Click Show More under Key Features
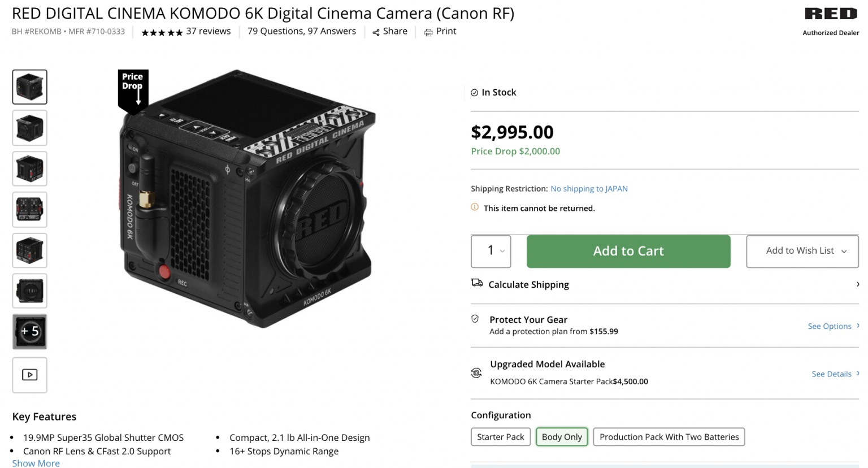This screenshot has width=868, height=468. coord(36,463)
